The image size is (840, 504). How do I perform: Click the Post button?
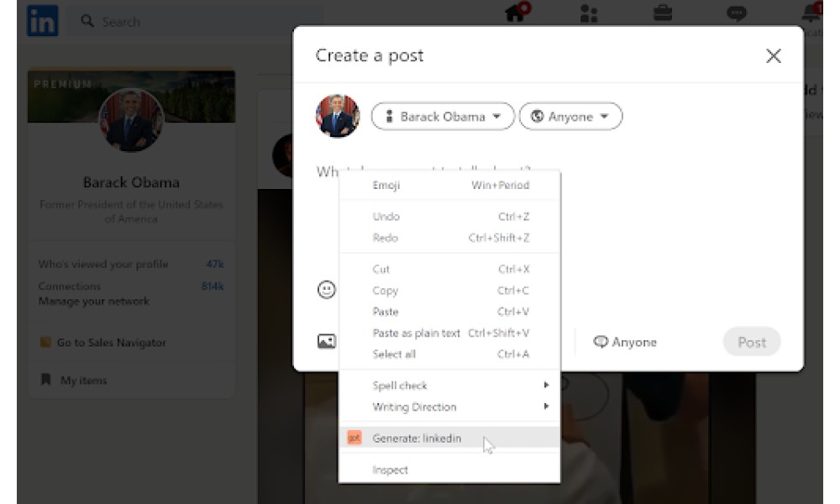752,342
